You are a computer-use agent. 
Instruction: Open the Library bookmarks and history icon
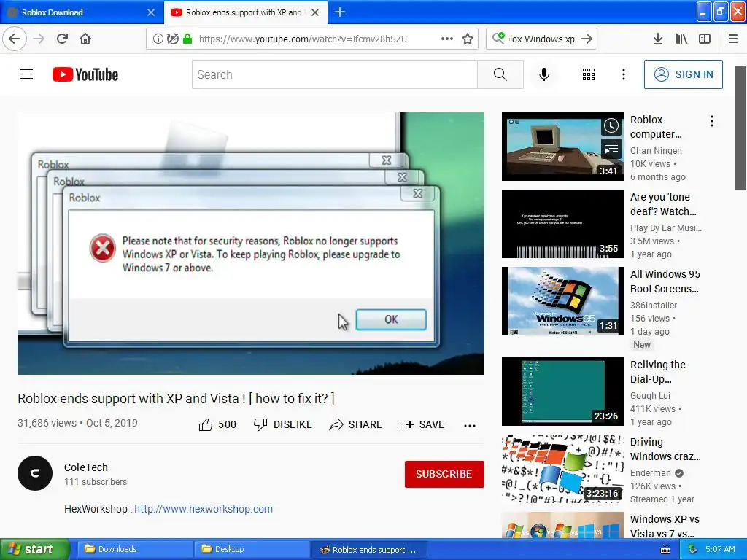[x=681, y=39]
